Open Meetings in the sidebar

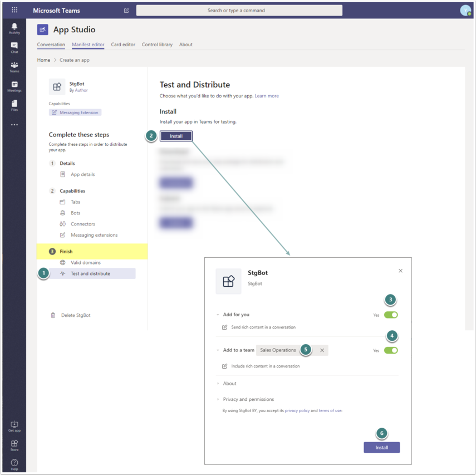(x=14, y=86)
